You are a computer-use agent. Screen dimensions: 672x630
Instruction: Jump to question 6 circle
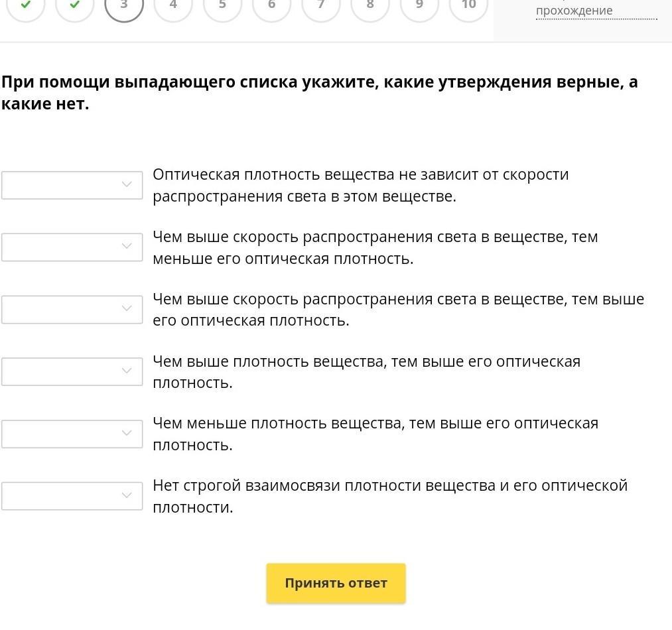pyautogui.click(x=271, y=6)
